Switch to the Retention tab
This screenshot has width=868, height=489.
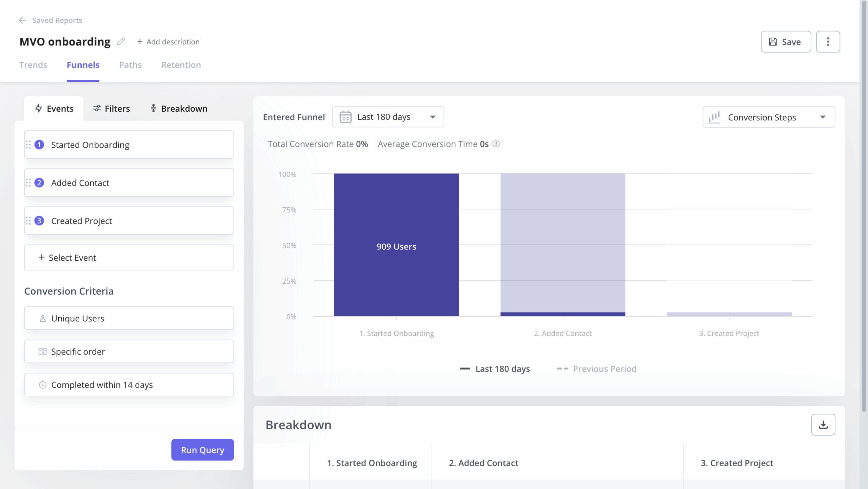[181, 65]
